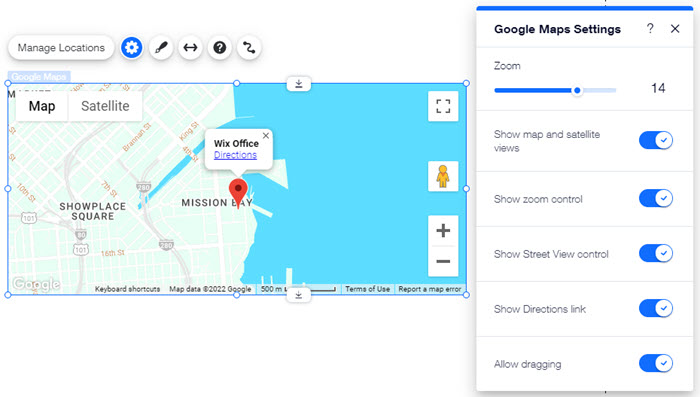Open the Manage Locations button
The image size is (700, 397).
(61, 48)
